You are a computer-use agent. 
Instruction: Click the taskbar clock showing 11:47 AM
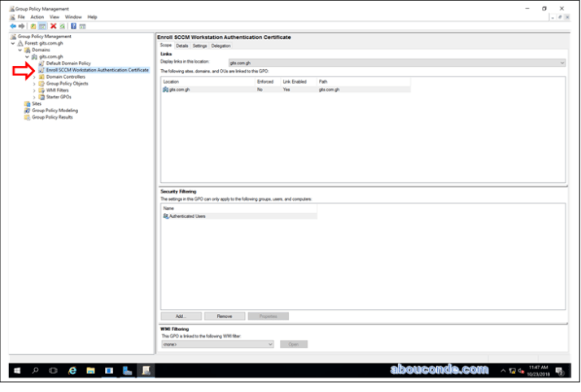coord(539,371)
